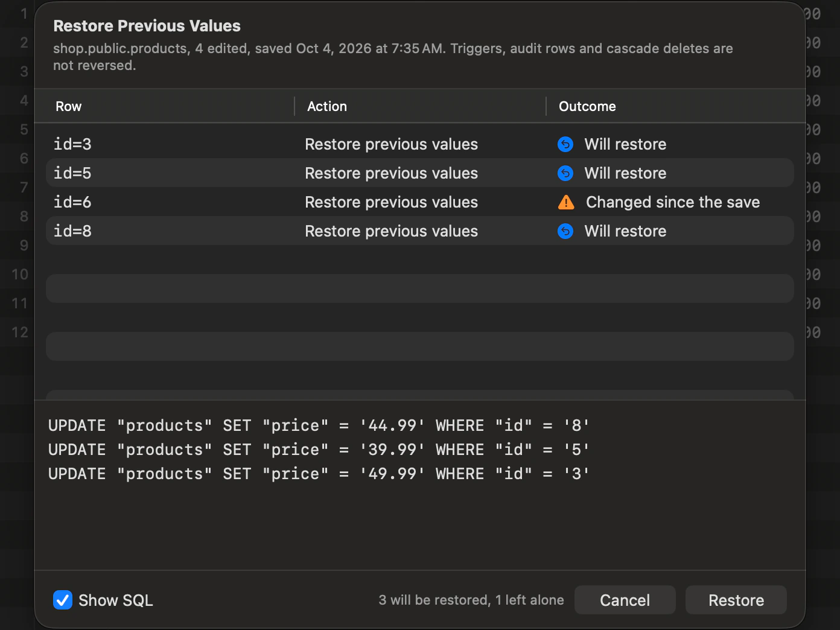
Task: Select the id=3 row cell
Action: pos(72,144)
